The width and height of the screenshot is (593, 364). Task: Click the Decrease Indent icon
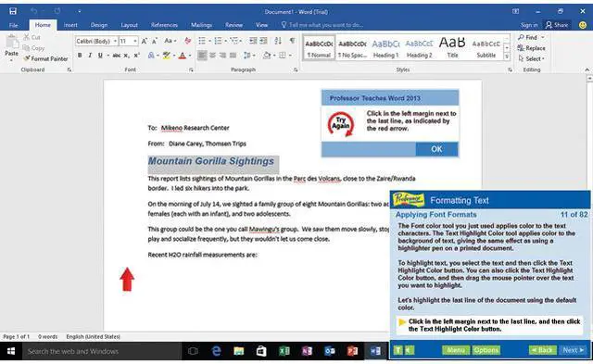[x=253, y=41]
